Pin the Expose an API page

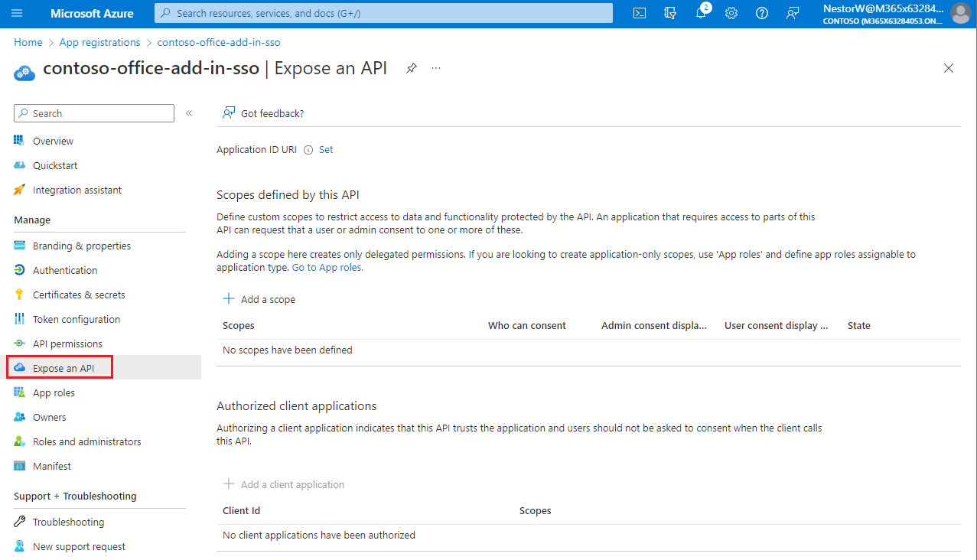click(411, 68)
